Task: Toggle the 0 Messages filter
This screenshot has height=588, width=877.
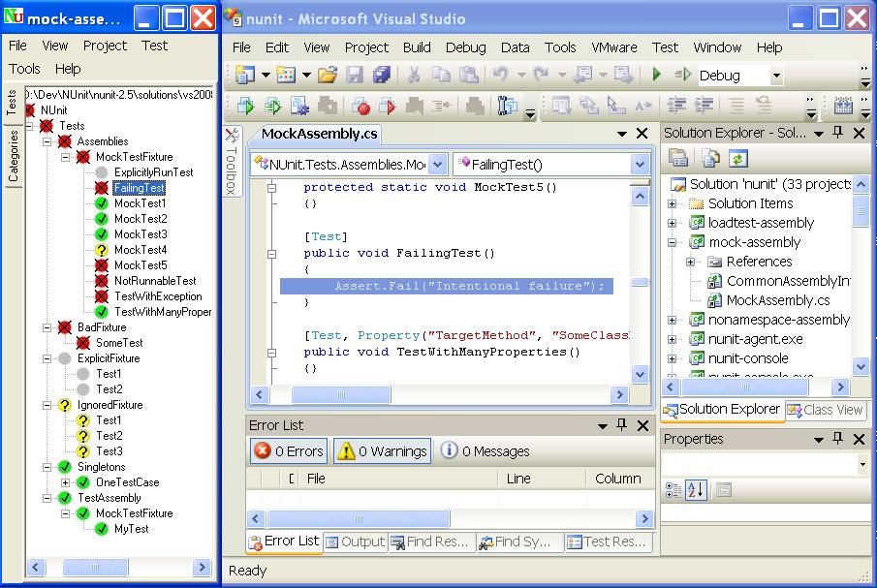Action: [485, 451]
